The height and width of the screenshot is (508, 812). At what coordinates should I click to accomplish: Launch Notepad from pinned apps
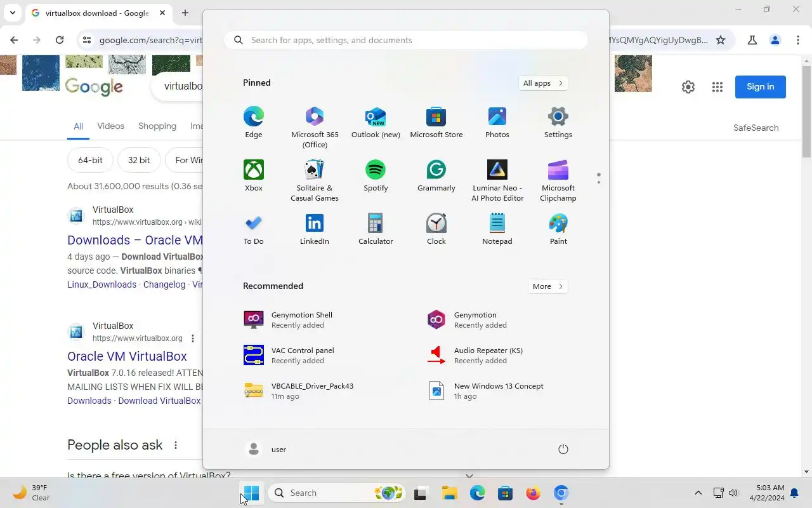pyautogui.click(x=497, y=229)
